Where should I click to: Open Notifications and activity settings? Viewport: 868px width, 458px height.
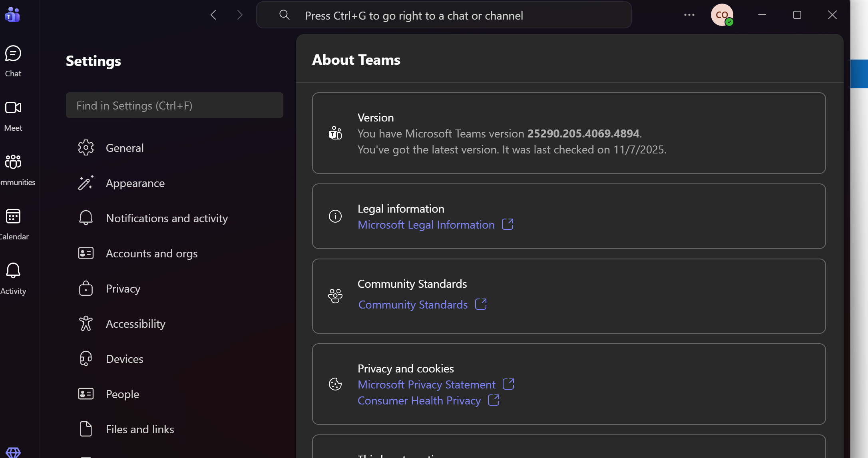[x=167, y=218]
